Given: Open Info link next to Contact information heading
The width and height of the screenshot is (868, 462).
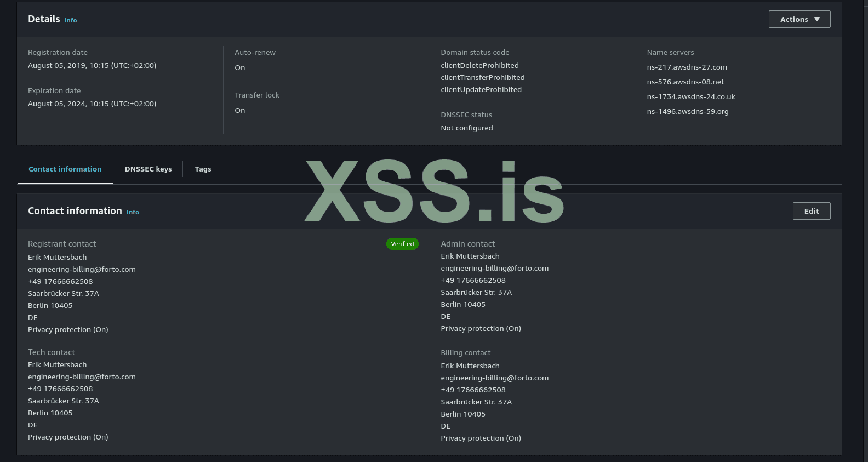Looking at the screenshot, I should coord(133,212).
